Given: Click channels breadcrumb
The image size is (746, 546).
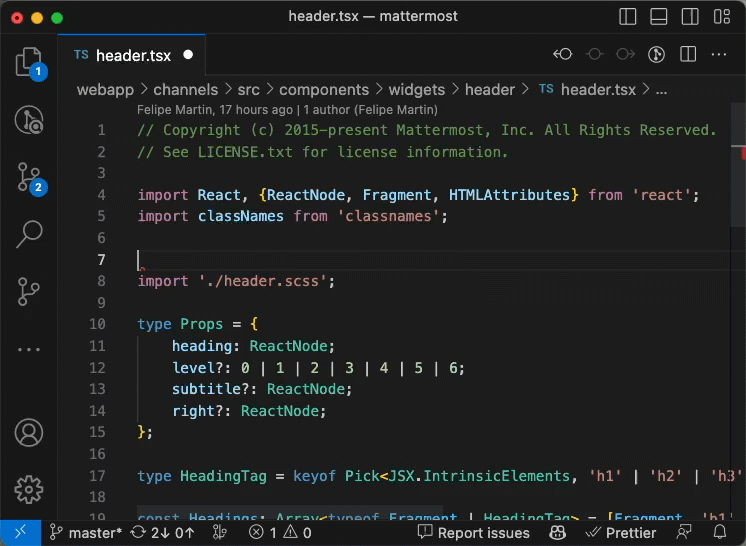Looking at the screenshot, I should 186,89.
